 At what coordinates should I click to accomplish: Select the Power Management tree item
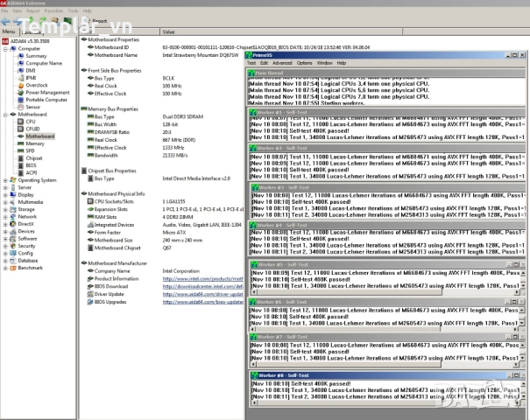pyautogui.click(x=47, y=92)
